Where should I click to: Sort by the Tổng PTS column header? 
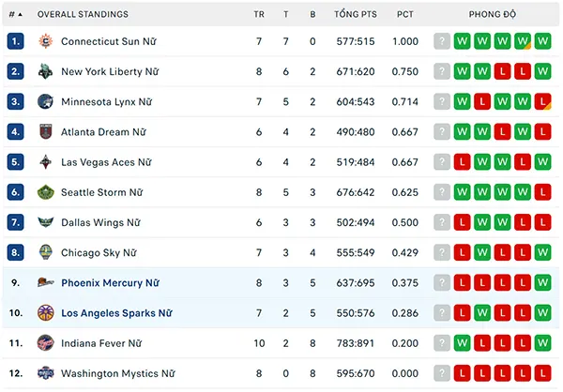[356, 14]
